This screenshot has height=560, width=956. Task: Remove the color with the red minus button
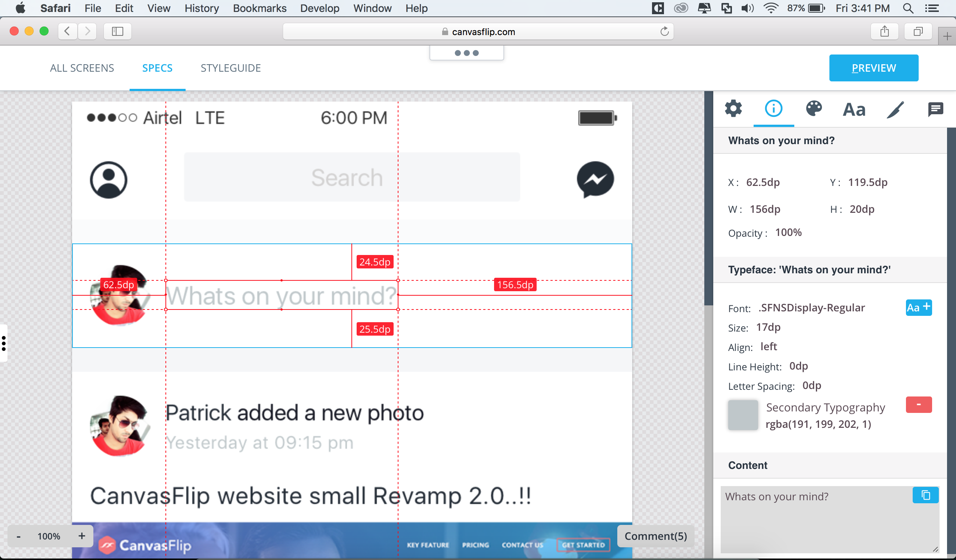pos(918,405)
